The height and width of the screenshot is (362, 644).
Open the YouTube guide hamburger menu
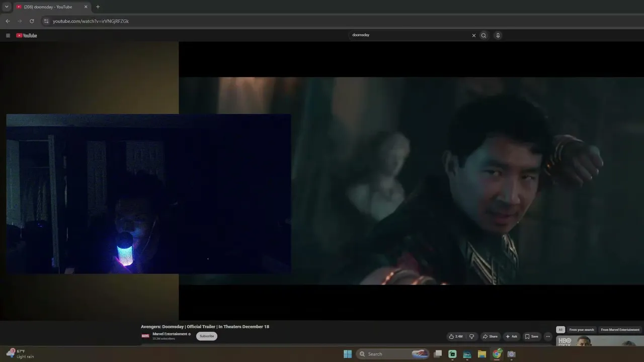point(8,36)
